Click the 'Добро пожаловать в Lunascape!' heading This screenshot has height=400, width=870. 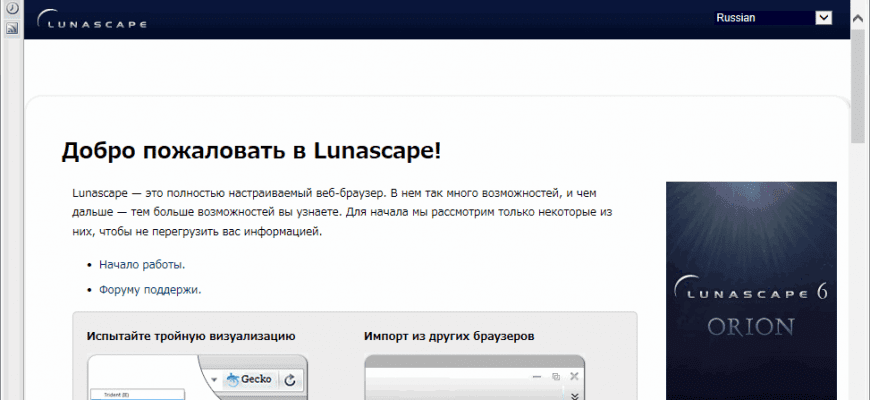click(251, 151)
